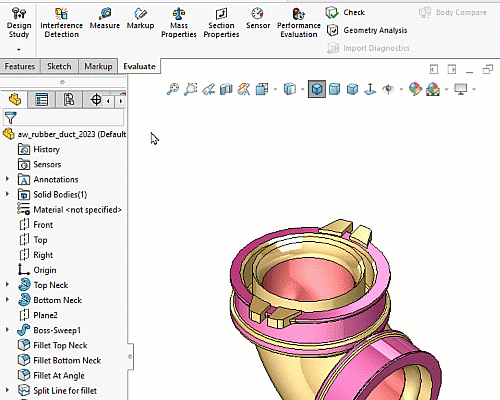Open Mass Properties
500x400 pixels.
(179, 23)
